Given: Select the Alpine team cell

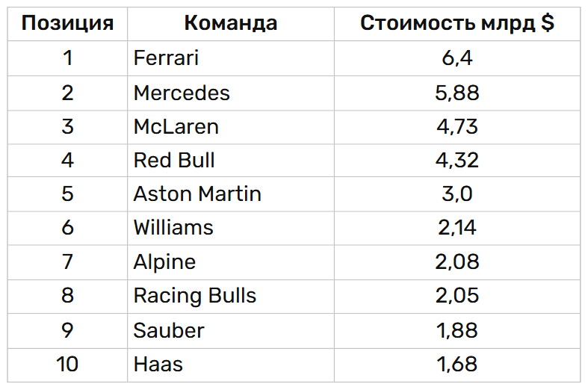Looking at the screenshot, I should click(x=164, y=262).
